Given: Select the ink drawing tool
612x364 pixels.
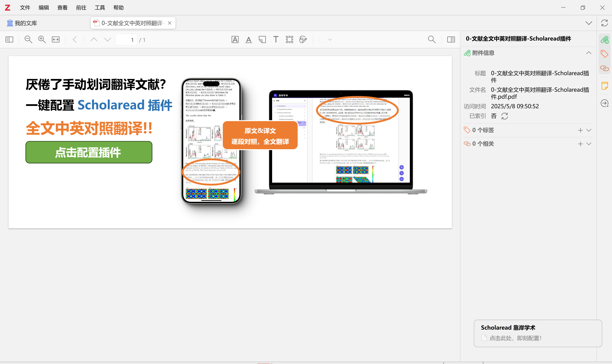Looking at the screenshot, I should point(303,39).
